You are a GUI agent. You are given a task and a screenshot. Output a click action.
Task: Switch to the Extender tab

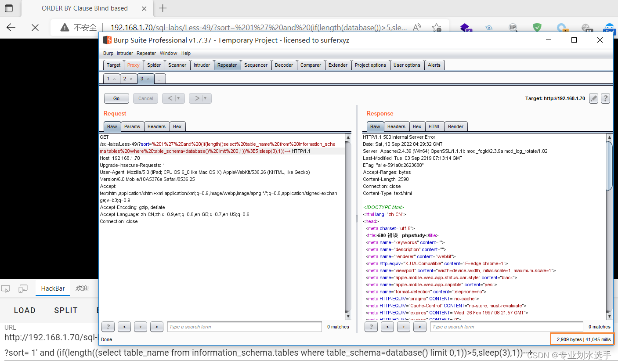coord(338,65)
